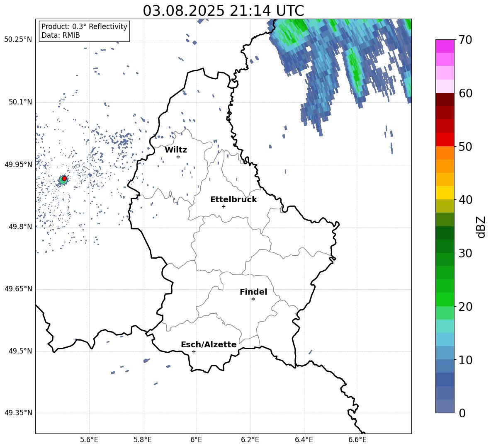
Task: Click the turquoise colorbar segment below 20
Action: click(x=445, y=326)
